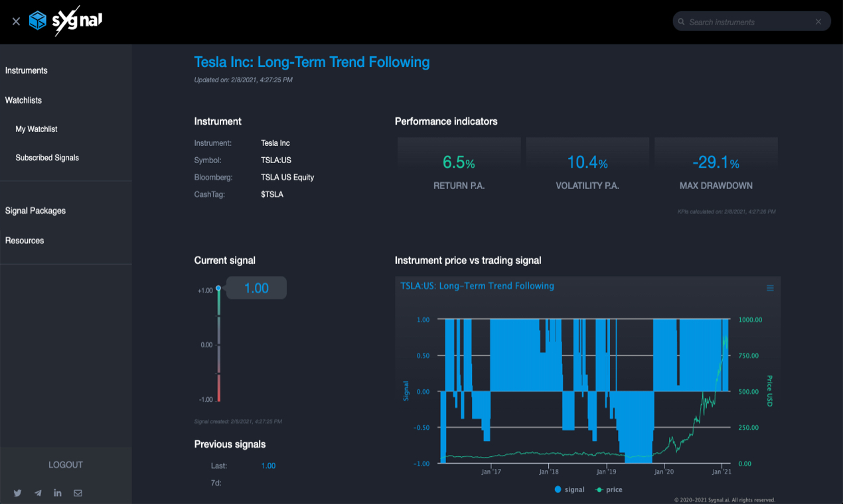Screen dimensions: 843x504
Task: Go to Signal Packages
Action: click(35, 211)
